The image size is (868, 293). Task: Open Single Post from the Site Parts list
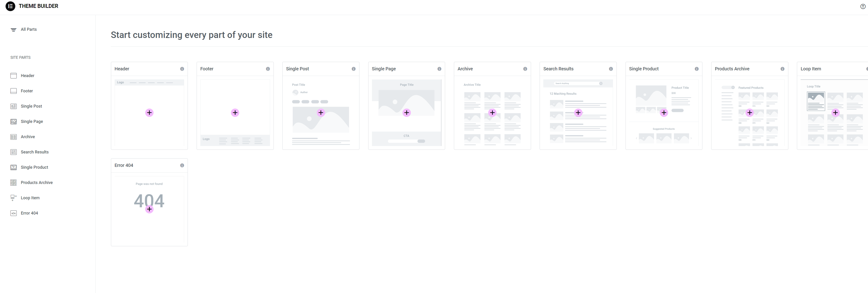coord(31,106)
